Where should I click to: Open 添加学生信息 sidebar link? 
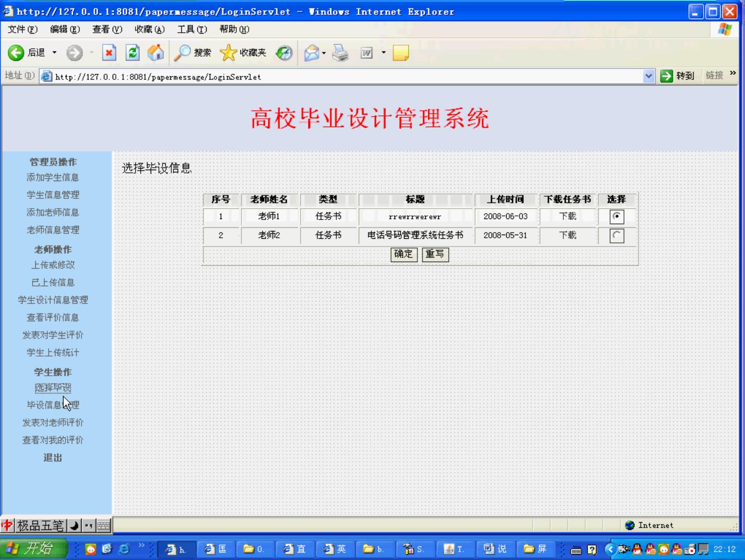point(53,177)
